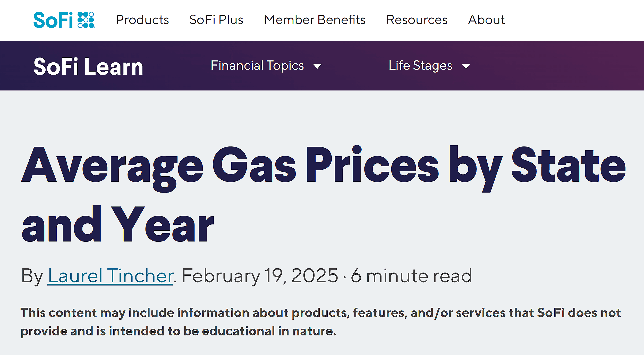Click the 'and Year' line of the headline
644x355 pixels.
point(118,224)
